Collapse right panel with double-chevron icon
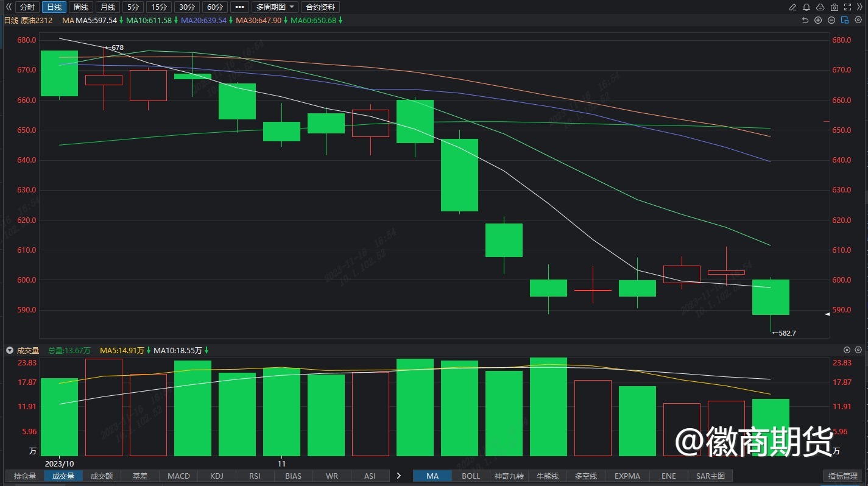 [861, 7]
